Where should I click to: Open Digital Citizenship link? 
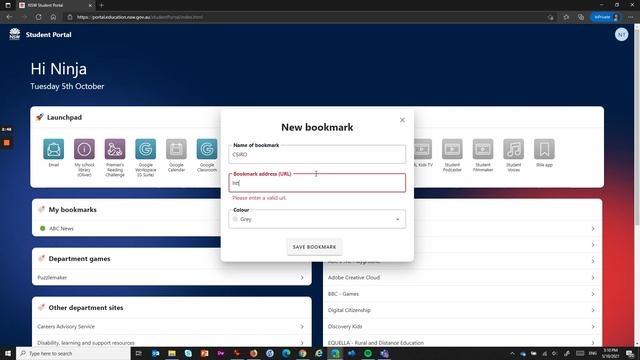(349, 310)
